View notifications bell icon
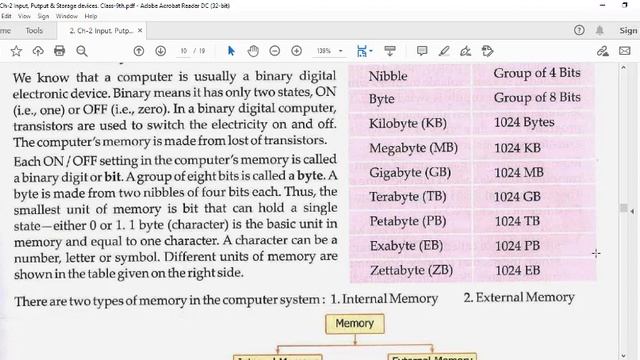The image size is (640, 360). [x=600, y=30]
